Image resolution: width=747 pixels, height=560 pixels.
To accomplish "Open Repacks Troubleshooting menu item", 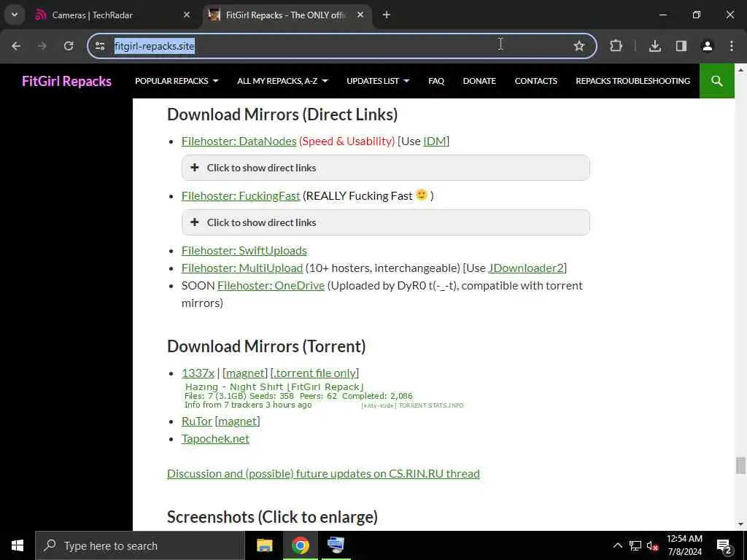I will coord(632,81).
